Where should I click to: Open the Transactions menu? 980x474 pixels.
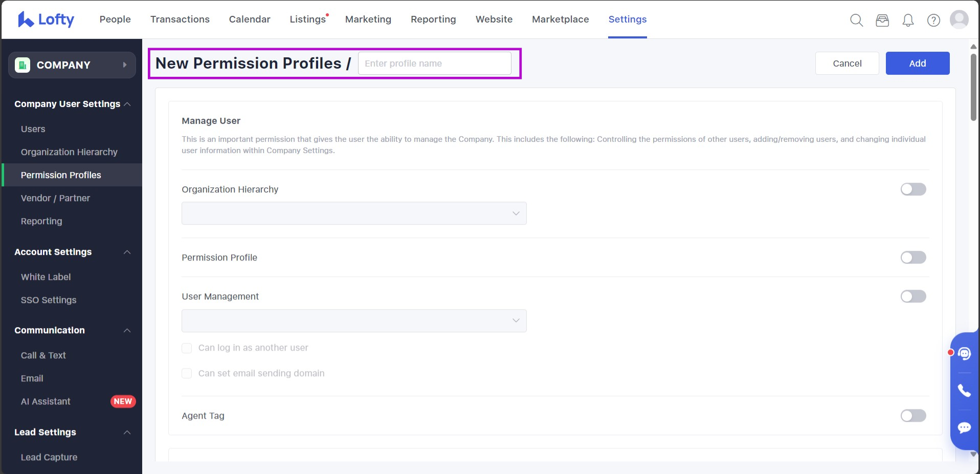(x=180, y=19)
